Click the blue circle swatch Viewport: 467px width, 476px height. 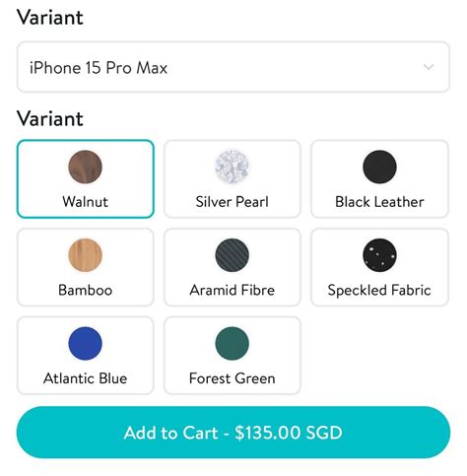tap(86, 343)
